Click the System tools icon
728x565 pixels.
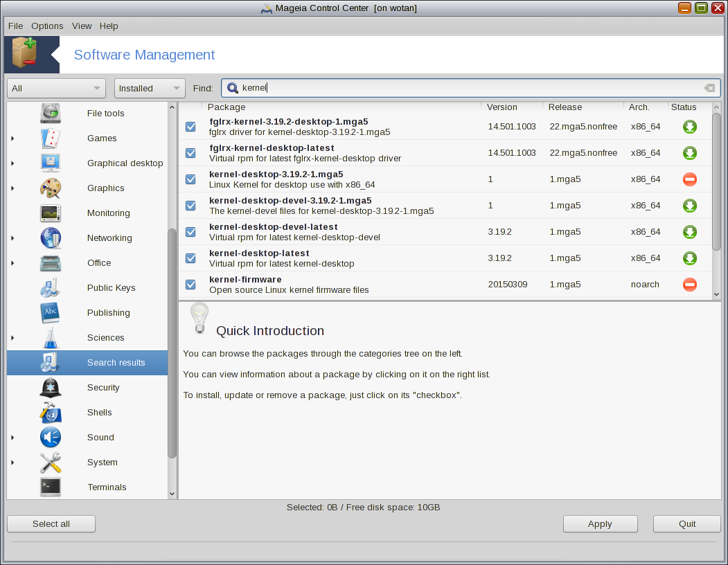click(51, 463)
